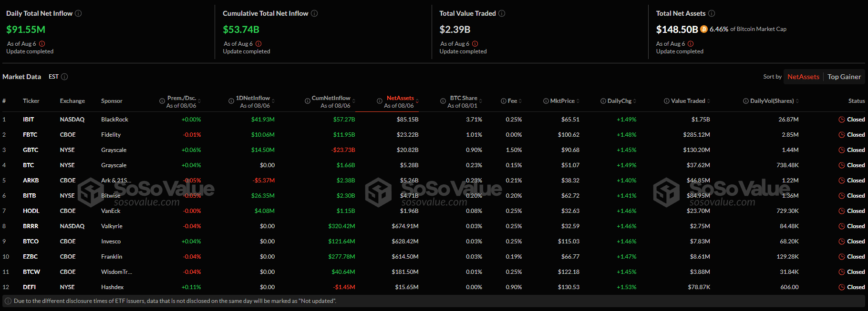The width and height of the screenshot is (868, 311).
Task: Click info icon beside Daily Total Net Inflow
Action: [x=78, y=13]
